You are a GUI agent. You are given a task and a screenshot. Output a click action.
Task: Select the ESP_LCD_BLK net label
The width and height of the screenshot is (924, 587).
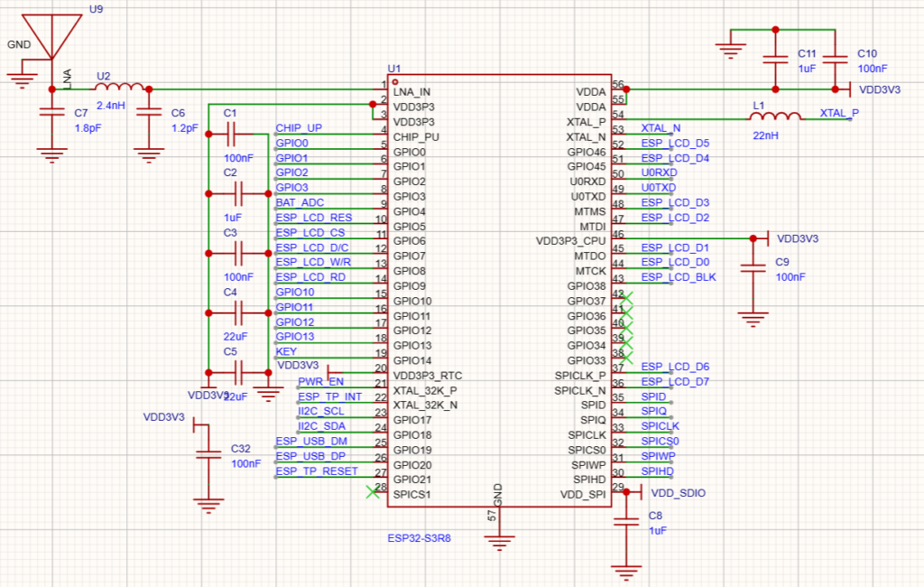point(677,276)
